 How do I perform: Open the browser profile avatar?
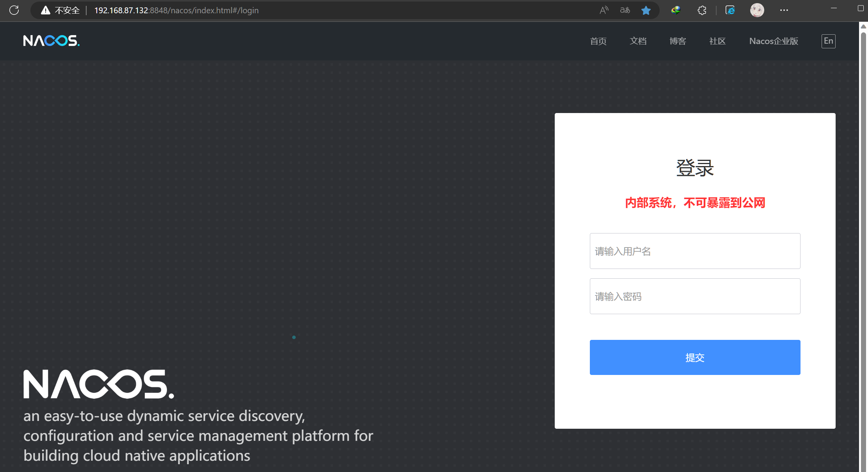(x=757, y=10)
